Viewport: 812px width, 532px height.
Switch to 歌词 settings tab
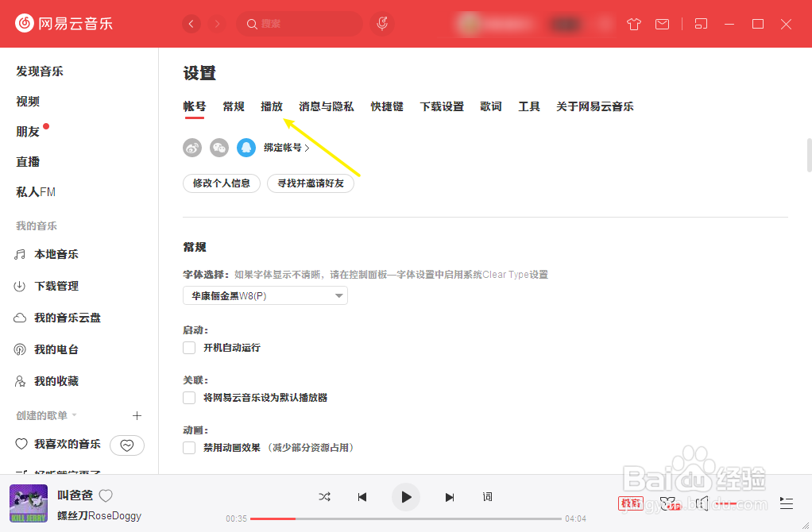pyautogui.click(x=491, y=106)
